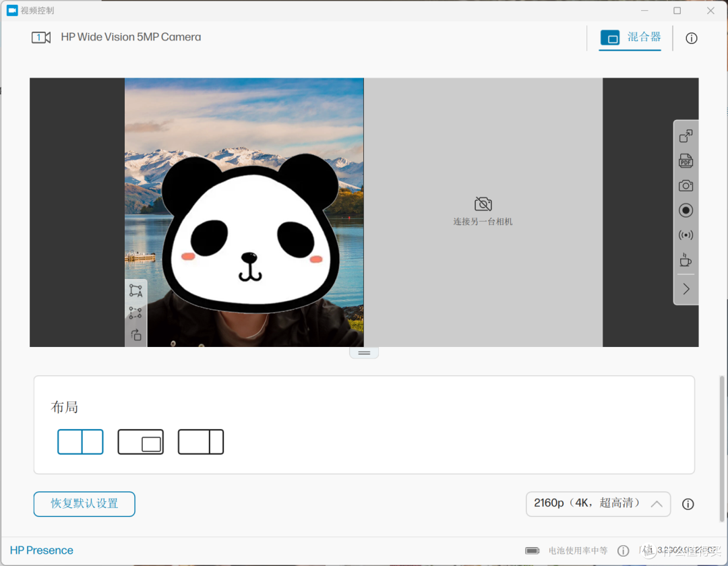
Task: Click the no-camera icon in the gray panel
Action: pyautogui.click(x=483, y=203)
